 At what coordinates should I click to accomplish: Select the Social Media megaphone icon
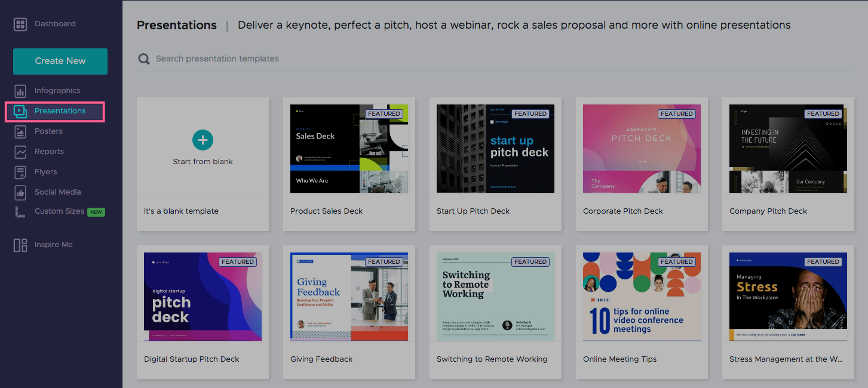pos(20,192)
